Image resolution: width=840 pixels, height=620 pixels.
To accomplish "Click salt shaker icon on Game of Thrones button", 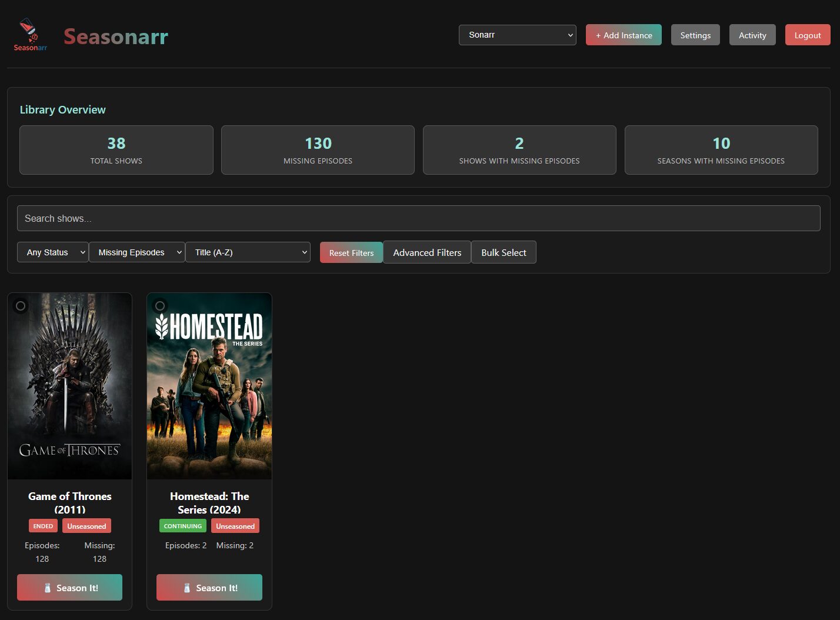I will 48,588.
